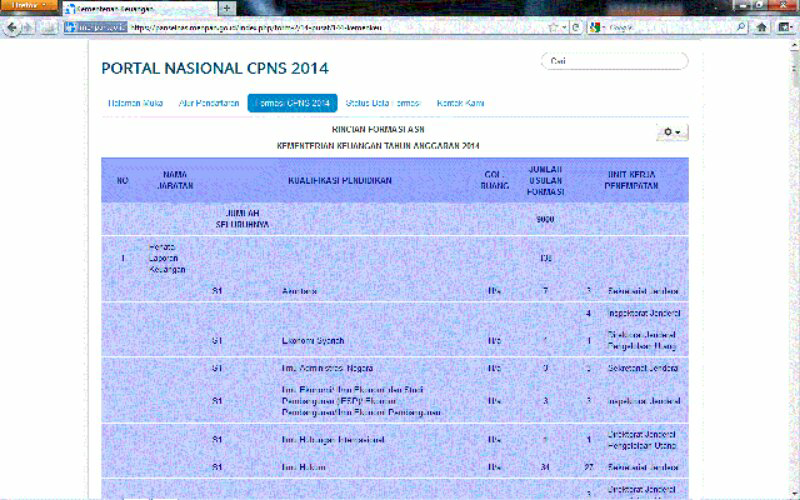
Task: Click the NAMA JABATAN column header
Action: (x=175, y=180)
